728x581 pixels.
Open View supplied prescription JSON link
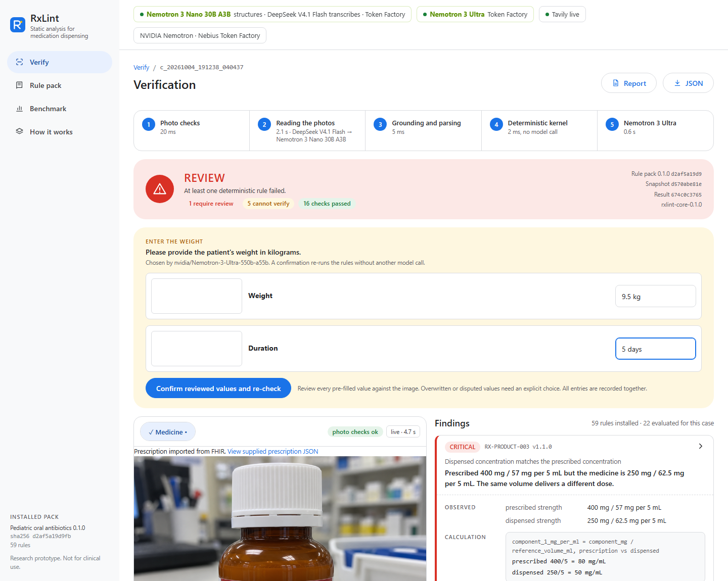(x=273, y=452)
